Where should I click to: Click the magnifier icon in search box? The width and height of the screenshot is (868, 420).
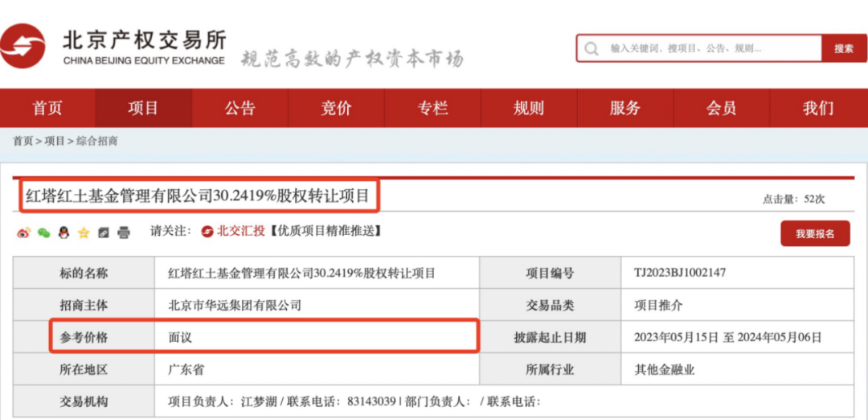point(592,49)
